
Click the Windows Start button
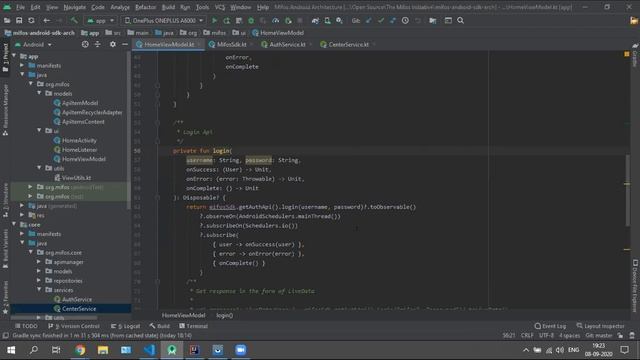(11, 350)
